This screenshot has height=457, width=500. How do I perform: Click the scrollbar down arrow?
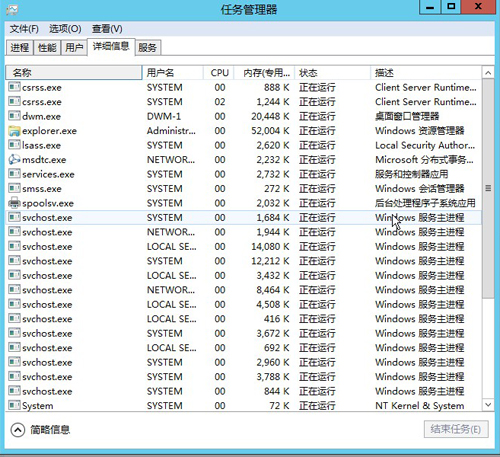pos(488,405)
